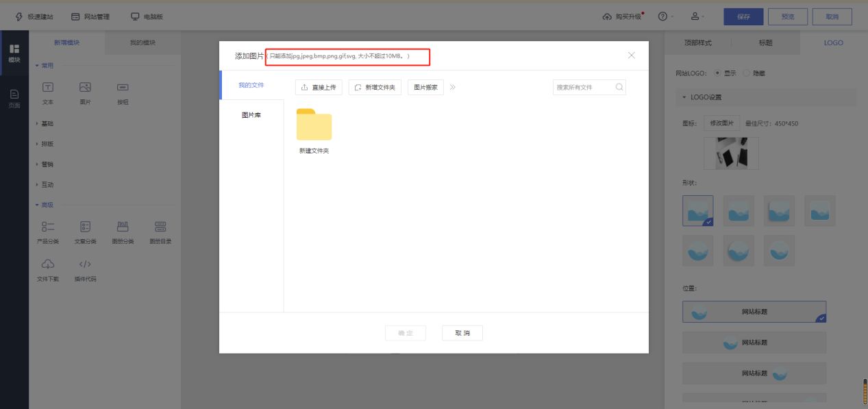This screenshot has height=409, width=868.
Task: Select the 文件下载 module icon
Action: coord(48,264)
